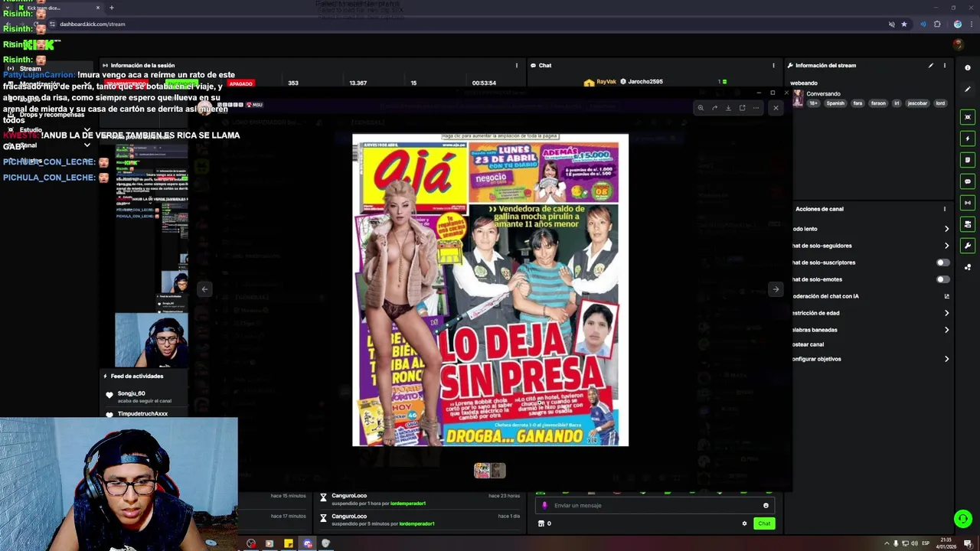Click the shop icon below chat input
Image resolution: width=980 pixels, height=551 pixels.
click(541, 523)
